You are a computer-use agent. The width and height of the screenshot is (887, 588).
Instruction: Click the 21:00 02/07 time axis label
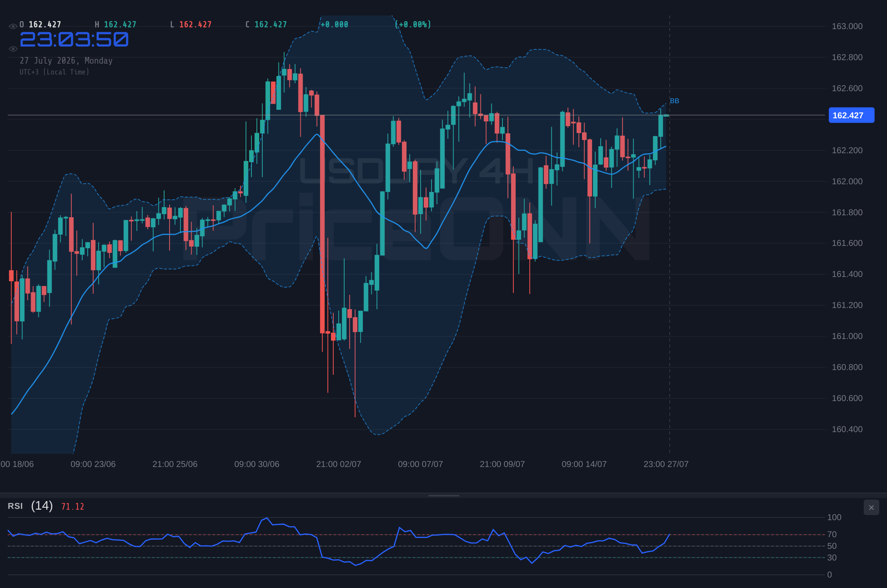click(x=339, y=464)
